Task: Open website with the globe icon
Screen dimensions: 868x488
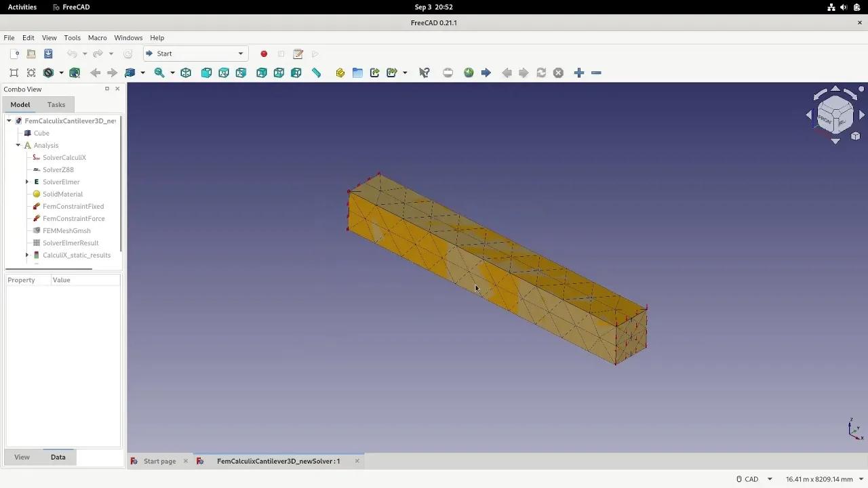Action: click(469, 73)
